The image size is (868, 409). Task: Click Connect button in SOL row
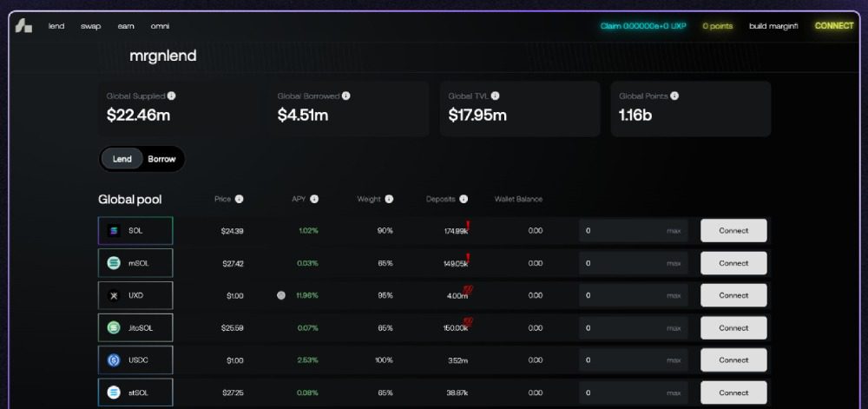[x=733, y=231]
